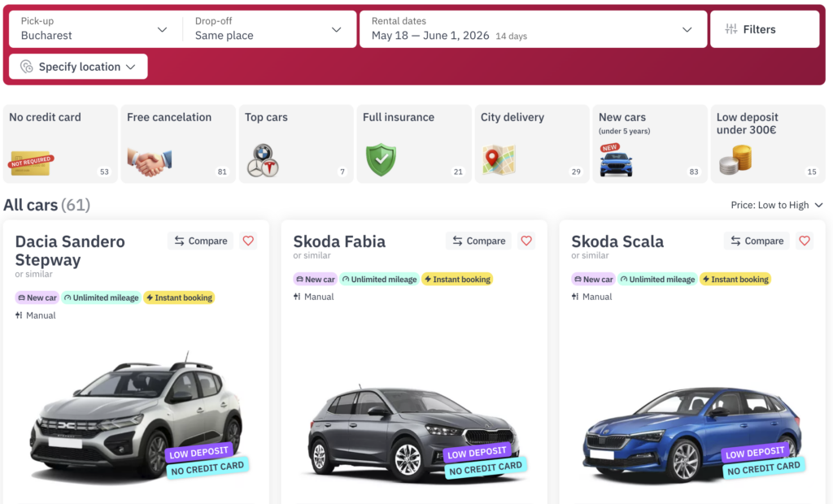
Task: Click NO CREDIT CARD badge on Skoda Fabia image
Action: point(485,468)
